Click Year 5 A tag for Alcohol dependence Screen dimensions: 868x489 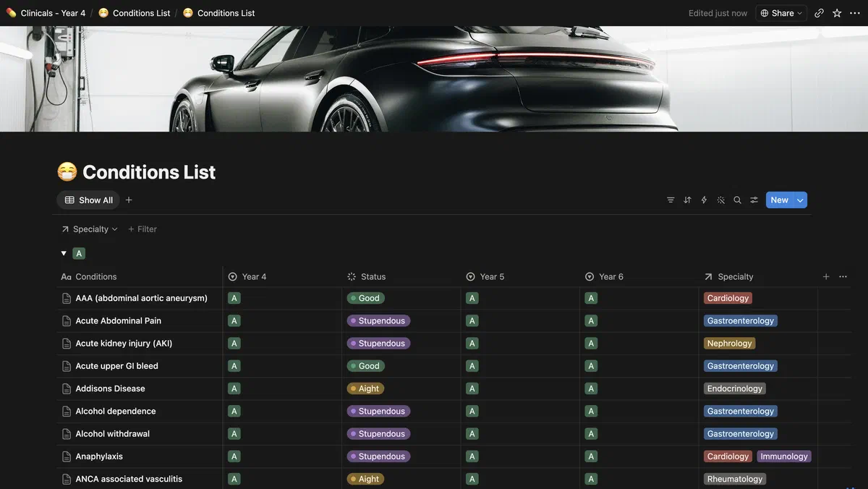pos(472,411)
